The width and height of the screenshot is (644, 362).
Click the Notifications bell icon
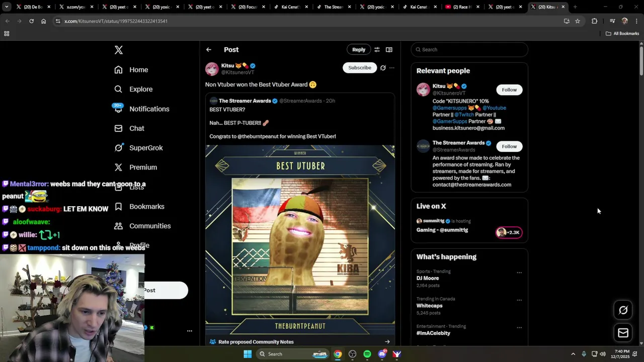pyautogui.click(x=118, y=109)
